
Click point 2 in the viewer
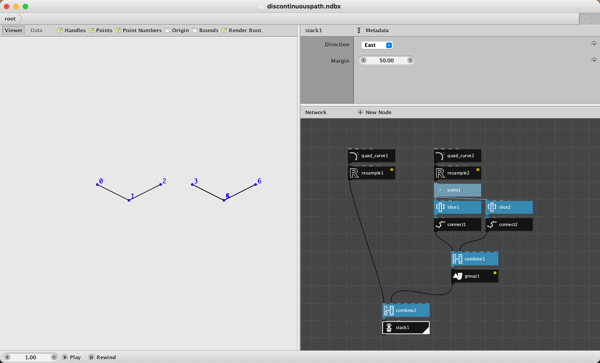pyautogui.click(x=161, y=184)
